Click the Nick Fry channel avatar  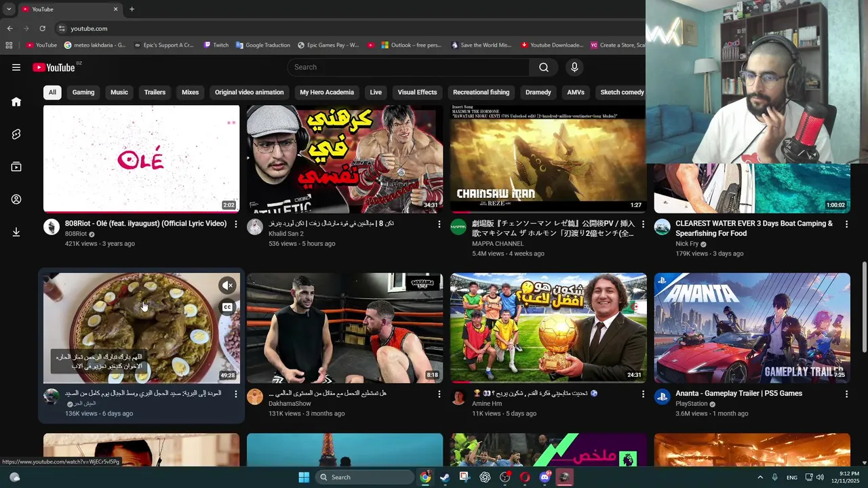(x=662, y=227)
